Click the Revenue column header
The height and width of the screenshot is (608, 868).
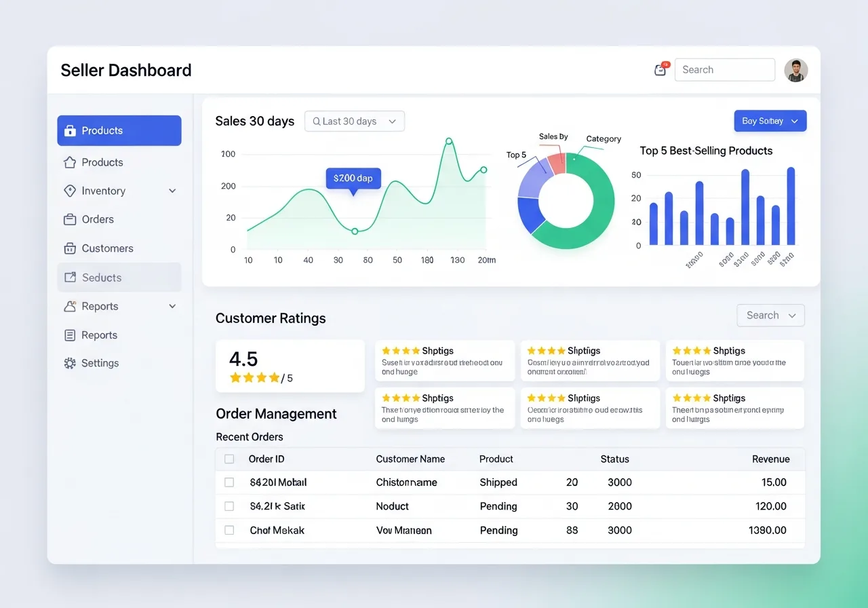click(770, 459)
